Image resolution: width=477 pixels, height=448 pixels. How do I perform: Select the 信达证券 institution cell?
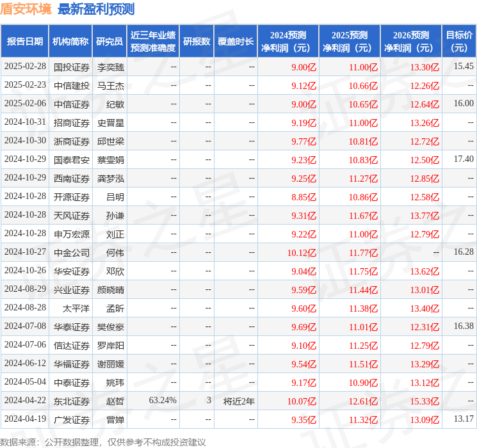pos(72,346)
